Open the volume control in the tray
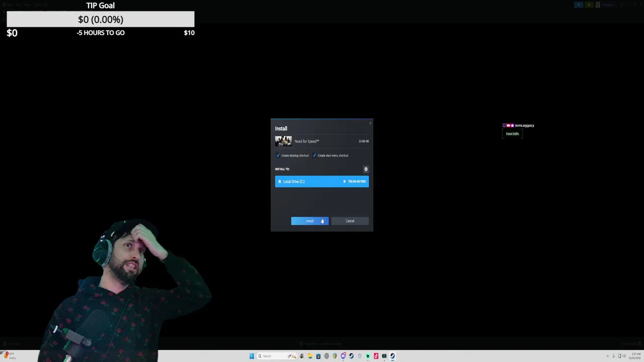This screenshot has height=362, width=644. point(624,356)
